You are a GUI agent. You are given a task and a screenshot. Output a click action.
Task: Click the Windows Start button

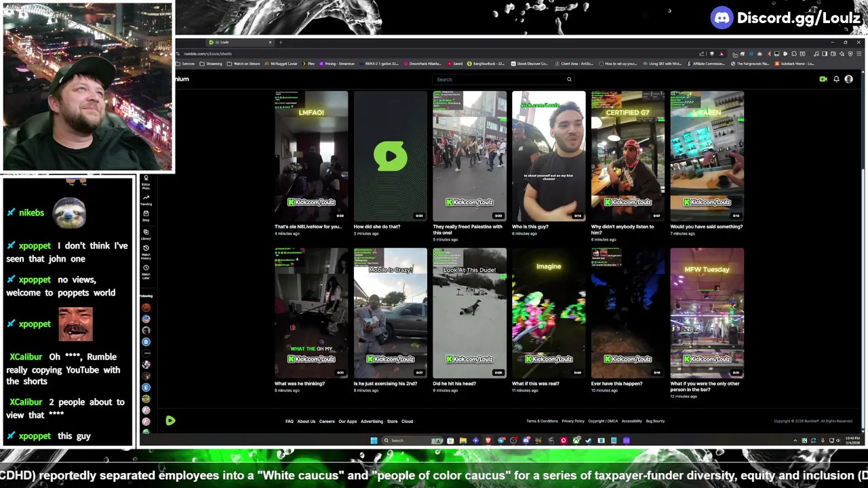374,441
